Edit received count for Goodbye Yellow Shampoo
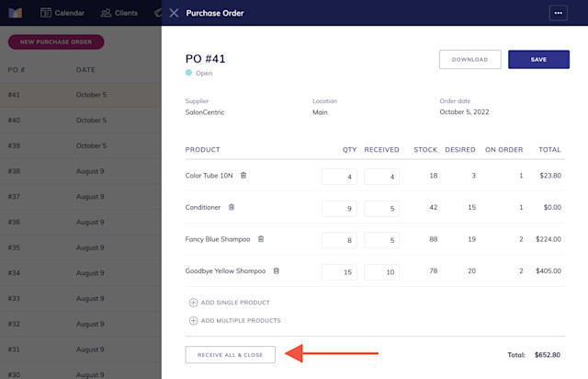Screen dimensions: 588x379 coord(381,272)
